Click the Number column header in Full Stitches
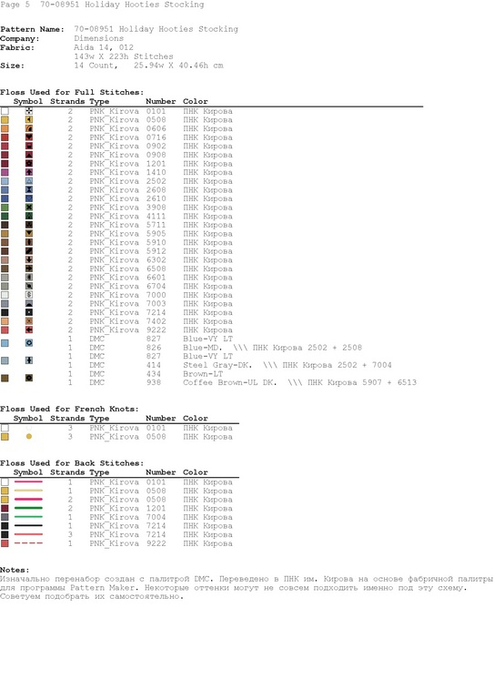The image size is (494, 699). click(x=161, y=101)
